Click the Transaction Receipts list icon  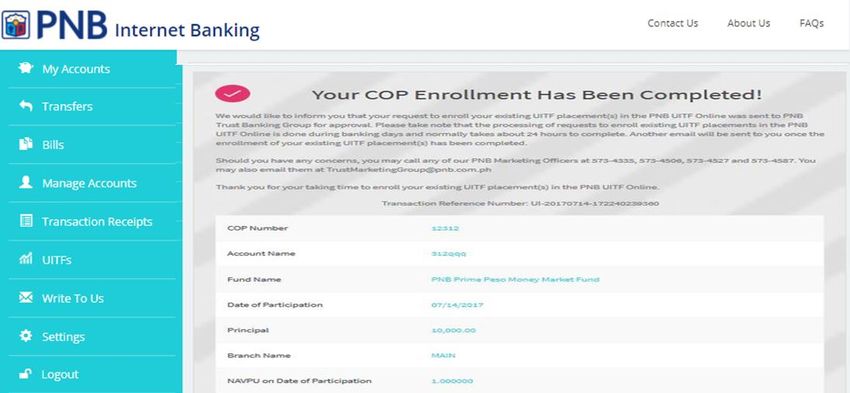25,221
